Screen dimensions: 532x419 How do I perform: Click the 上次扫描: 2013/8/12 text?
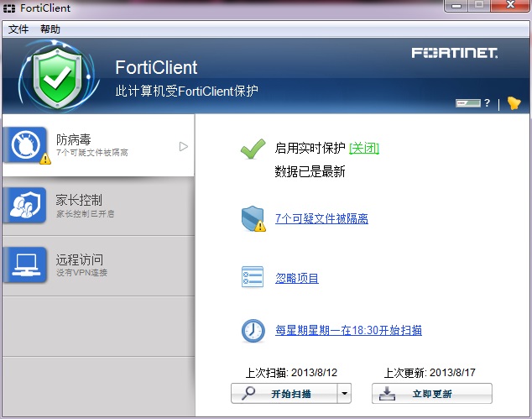(291, 373)
